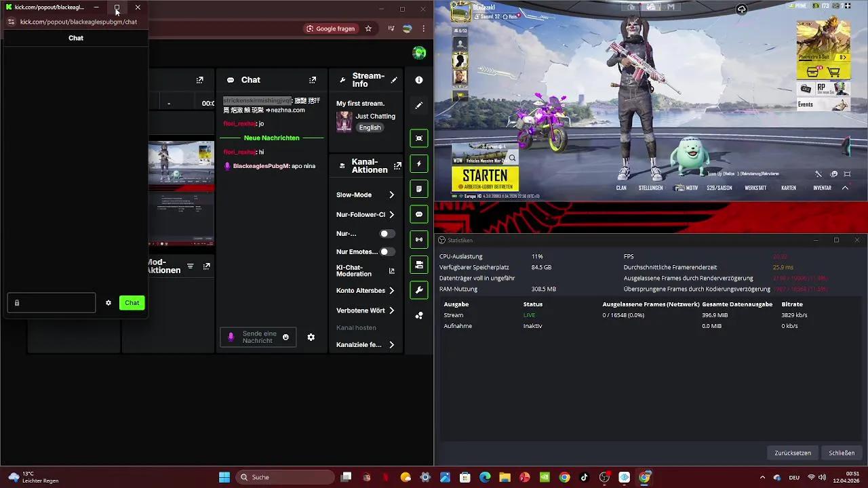Open STELLUNGEN in the game lobby

tap(650, 188)
